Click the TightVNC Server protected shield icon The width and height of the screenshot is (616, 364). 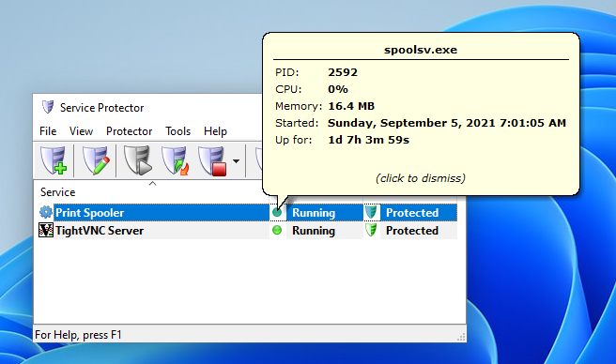371,230
